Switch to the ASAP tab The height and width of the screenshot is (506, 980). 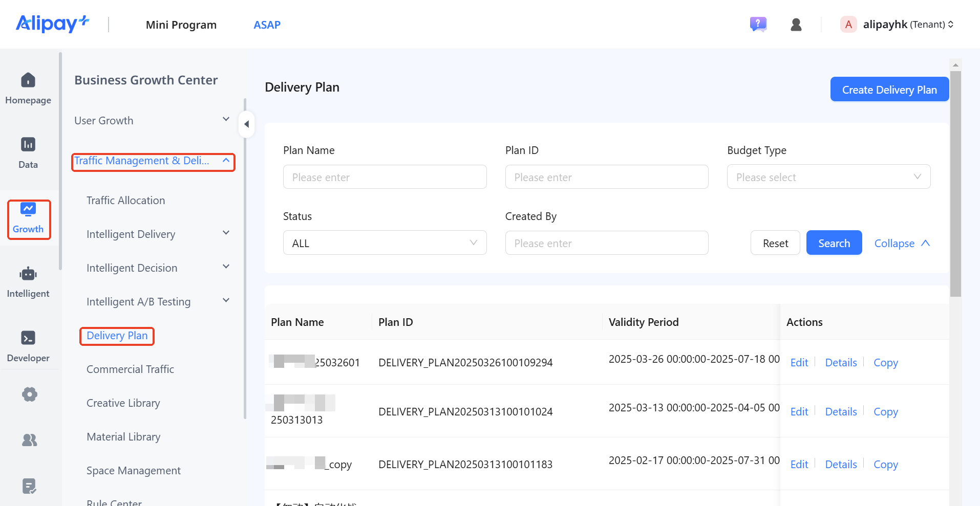267,25
